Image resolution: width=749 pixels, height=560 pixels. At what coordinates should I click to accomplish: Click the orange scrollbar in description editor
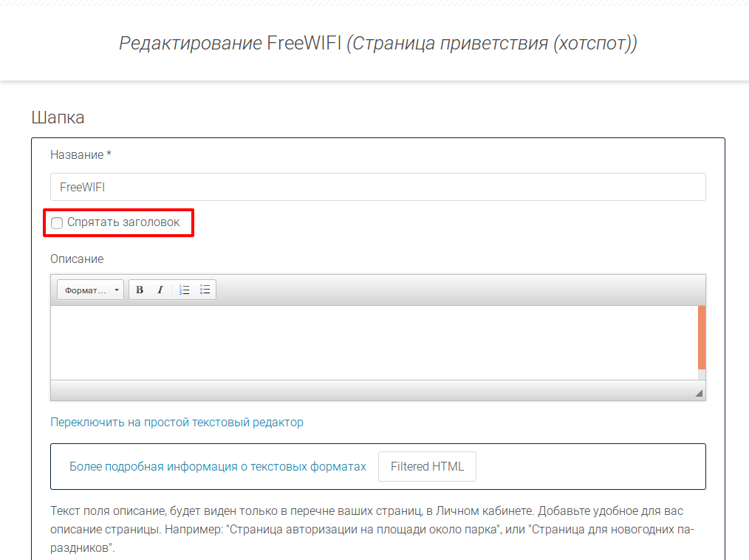pos(702,337)
